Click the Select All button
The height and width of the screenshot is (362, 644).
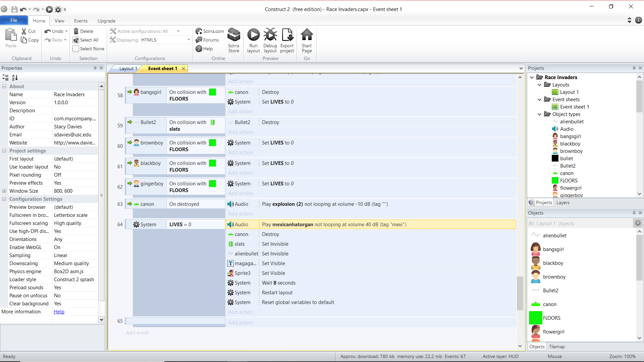pyautogui.click(x=86, y=40)
